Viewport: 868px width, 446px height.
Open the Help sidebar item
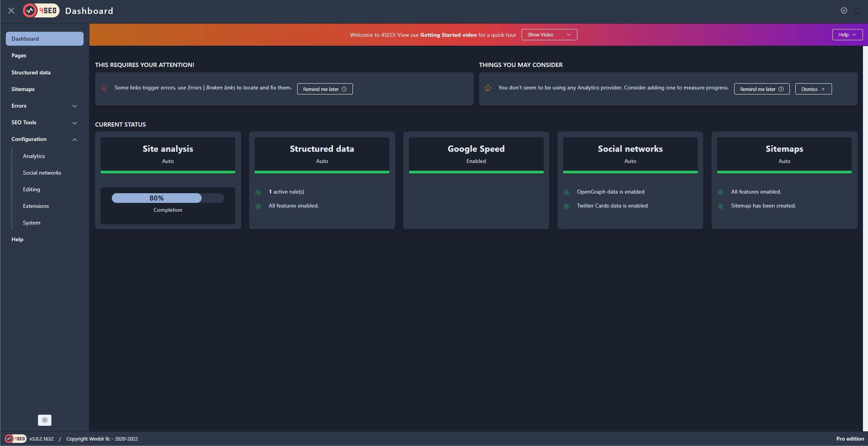point(17,239)
